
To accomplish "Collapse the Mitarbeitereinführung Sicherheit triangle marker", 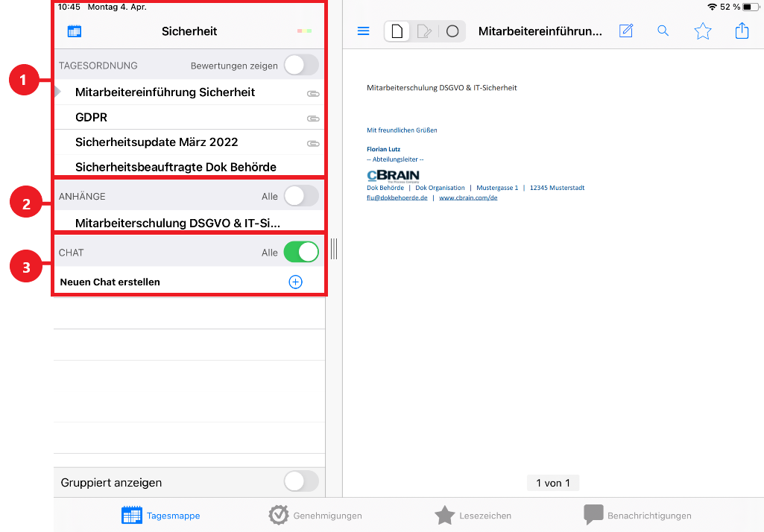I will click(57, 92).
